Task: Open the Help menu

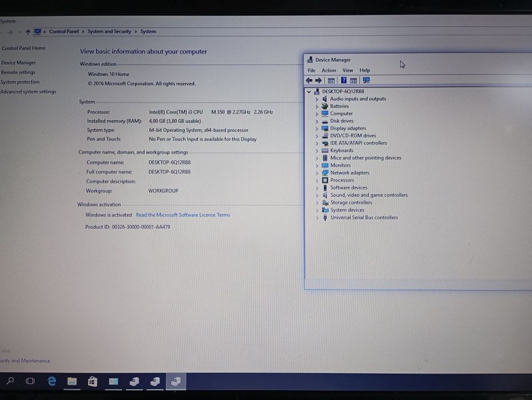Action: click(x=365, y=70)
